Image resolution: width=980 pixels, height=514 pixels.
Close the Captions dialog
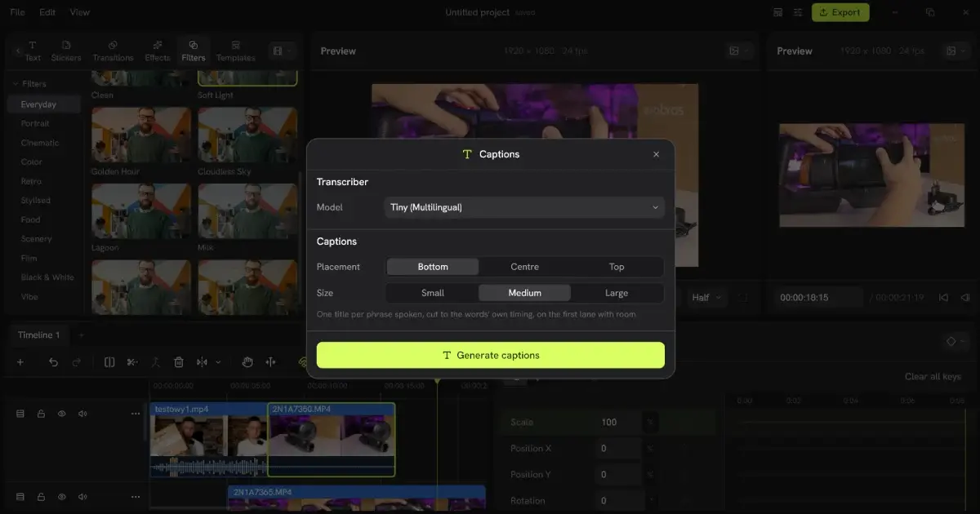click(656, 154)
